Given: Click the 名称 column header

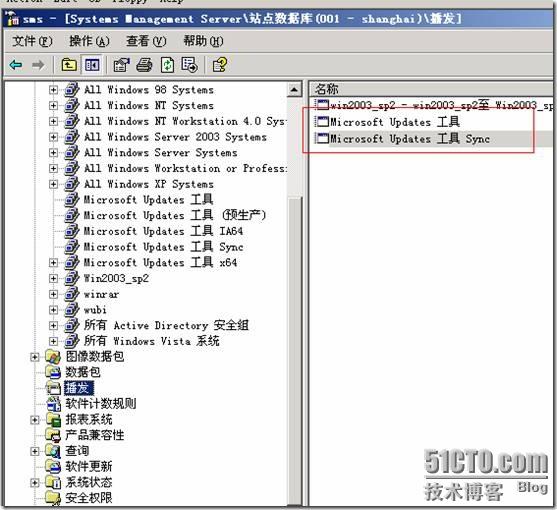Looking at the screenshot, I should tap(431, 89).
